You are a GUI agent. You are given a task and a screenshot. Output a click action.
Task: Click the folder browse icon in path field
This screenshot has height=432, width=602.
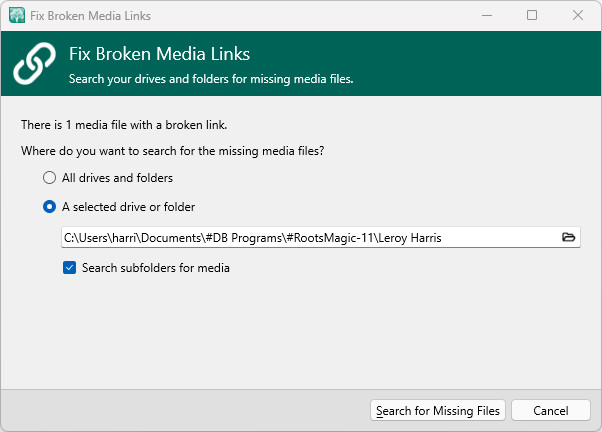pyautogui.click(x=568, y=237)
